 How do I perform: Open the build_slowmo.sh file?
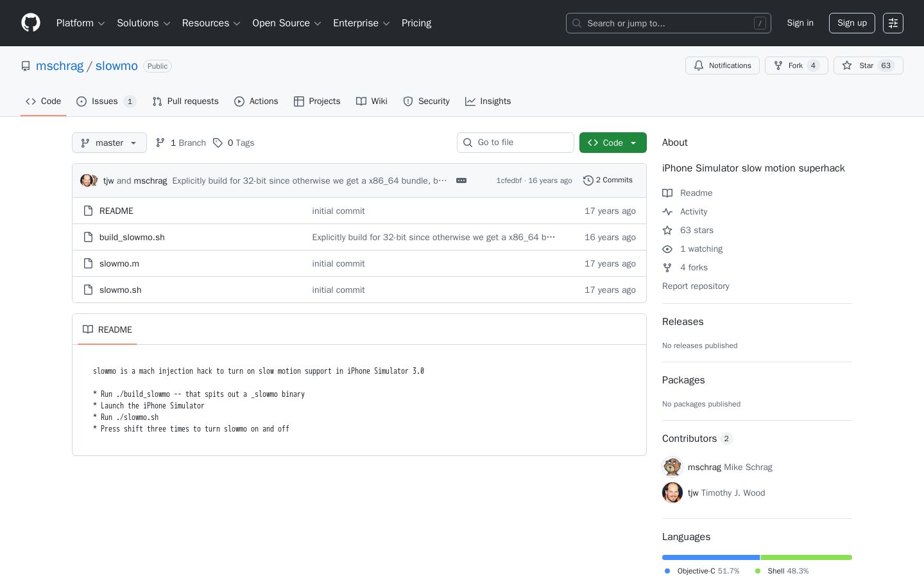pos(132,237)
